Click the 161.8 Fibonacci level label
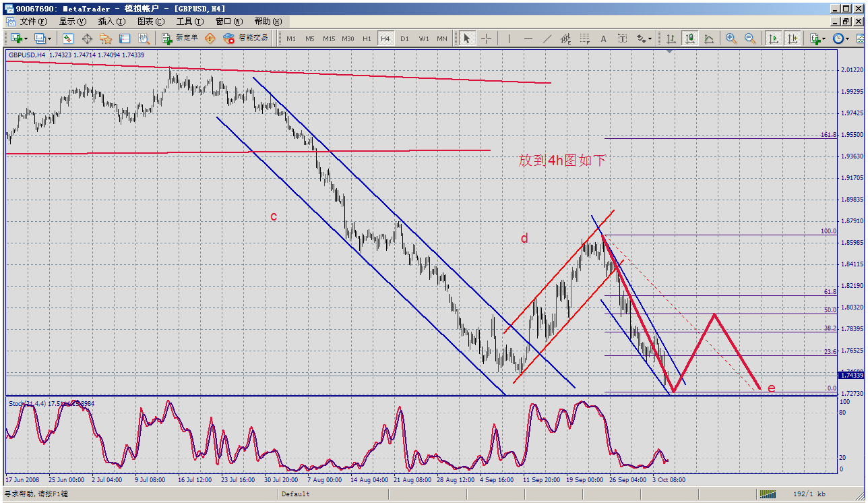The width and height of the screenshot is (868, 503). [828, 135]
